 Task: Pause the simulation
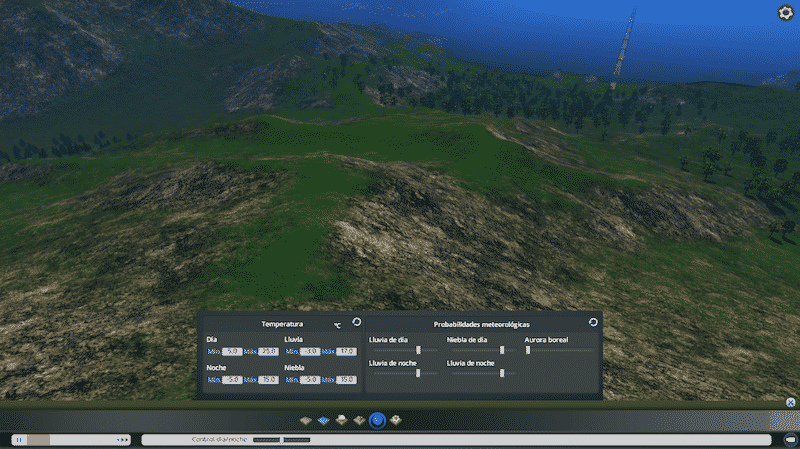point(18,439)
